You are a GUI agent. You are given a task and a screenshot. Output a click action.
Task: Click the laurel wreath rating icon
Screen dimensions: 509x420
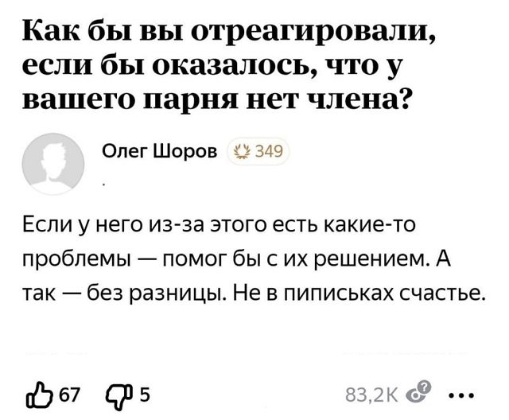point(243,151)
